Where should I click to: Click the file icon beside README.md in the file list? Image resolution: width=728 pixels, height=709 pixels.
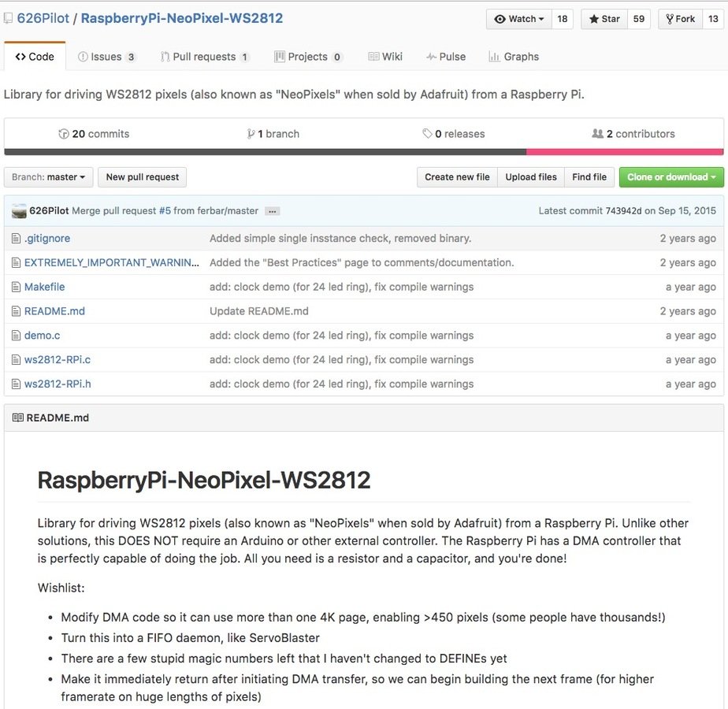coord(17,311)
